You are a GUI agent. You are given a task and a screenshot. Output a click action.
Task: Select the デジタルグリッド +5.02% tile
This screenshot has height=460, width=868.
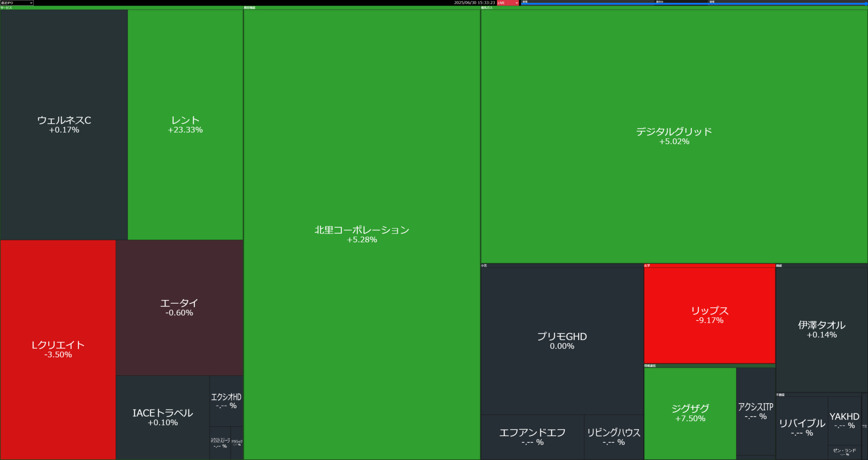674,136
